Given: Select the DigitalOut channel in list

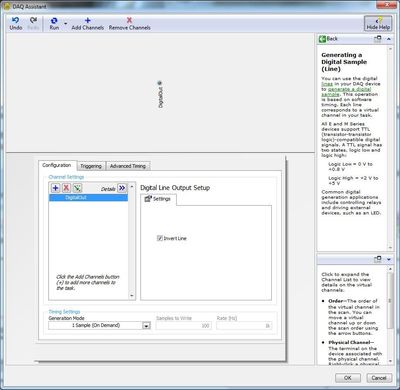Looking at the screenshot, I should coord(88,198).
